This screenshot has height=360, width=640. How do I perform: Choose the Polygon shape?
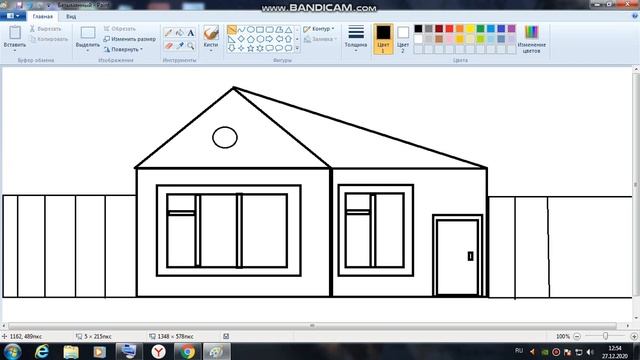pyautogui.click(x=279, y=30)
